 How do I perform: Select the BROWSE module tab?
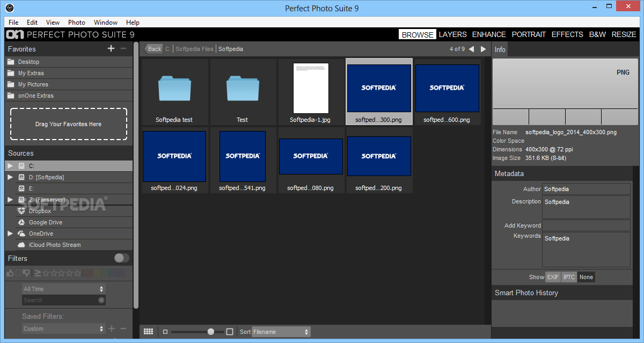pyautogui.click(x=418, y=34)
